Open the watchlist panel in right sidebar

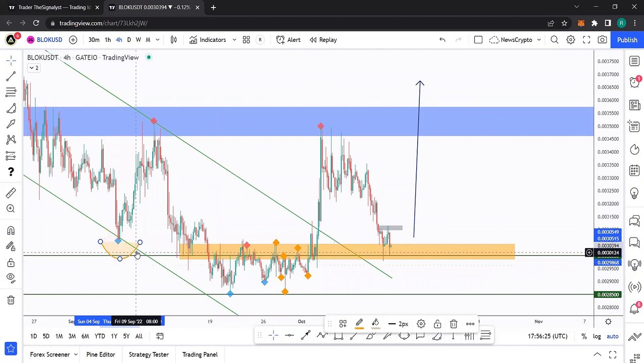634,61
